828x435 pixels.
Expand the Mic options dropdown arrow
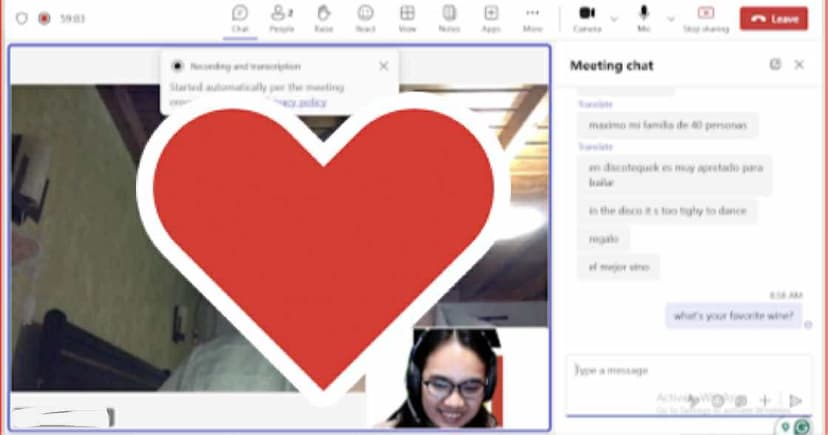point(671,18)
